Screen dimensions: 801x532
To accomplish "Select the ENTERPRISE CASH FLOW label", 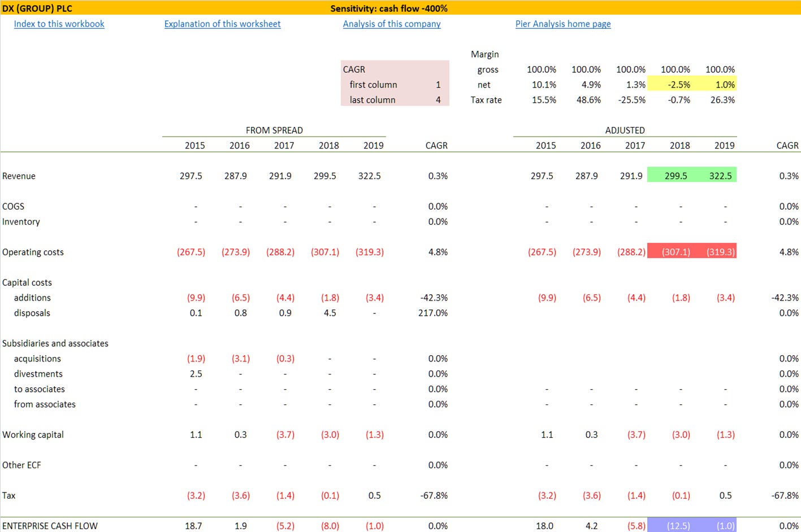I will 50,526.
